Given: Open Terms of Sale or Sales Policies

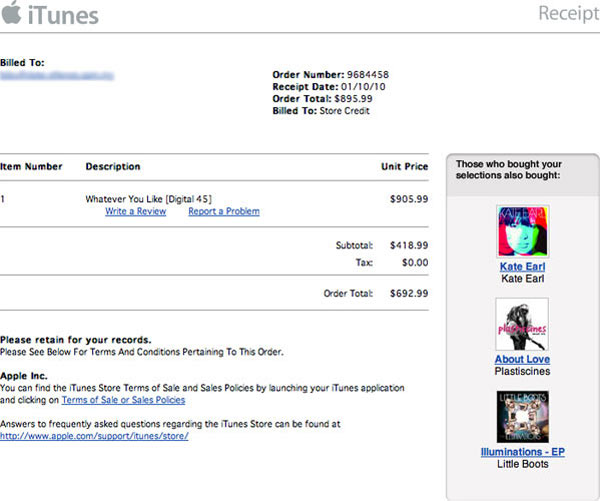Looking at the screenshot, I should click(x=123, y=400).
